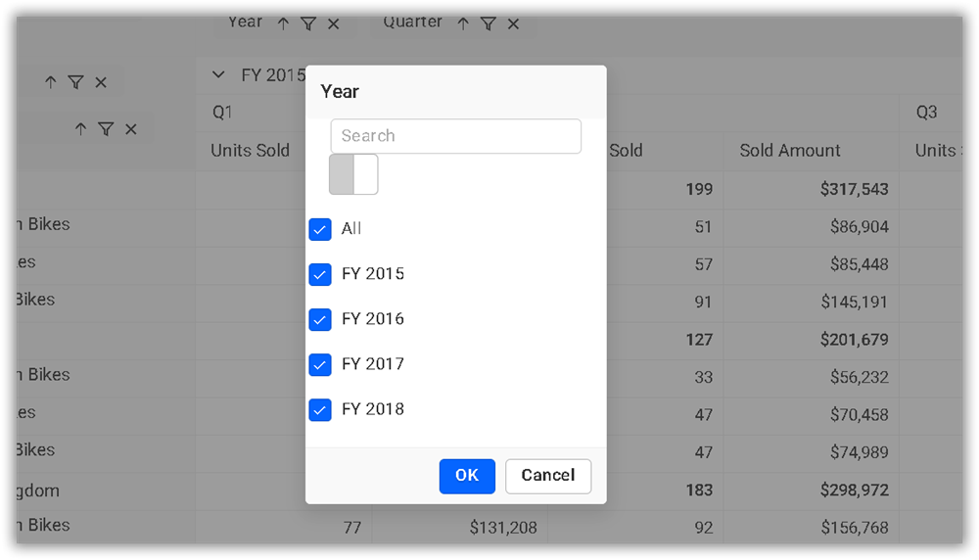This screenshot has height=560, width=979.
Task: Click sort arrow on the lower row field
Action: (x=81, y=129)
